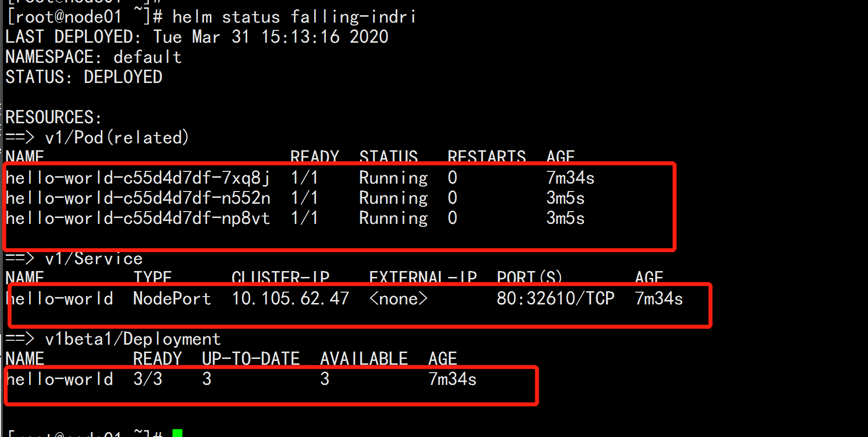Click the NodePort service type
Image resolution: width=868 pixels, height=437 pixels.
click(x=172, y=299)
